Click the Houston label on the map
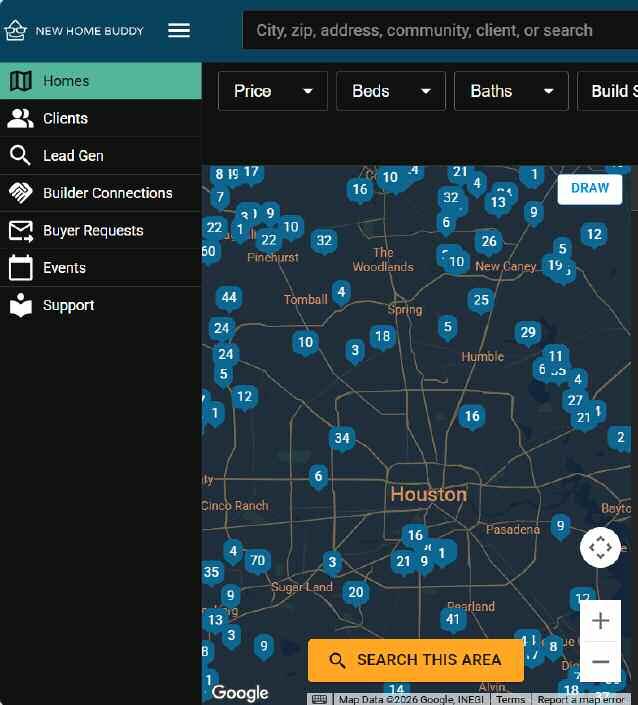The width and height of the screenshot is (638, 705). 429,495
